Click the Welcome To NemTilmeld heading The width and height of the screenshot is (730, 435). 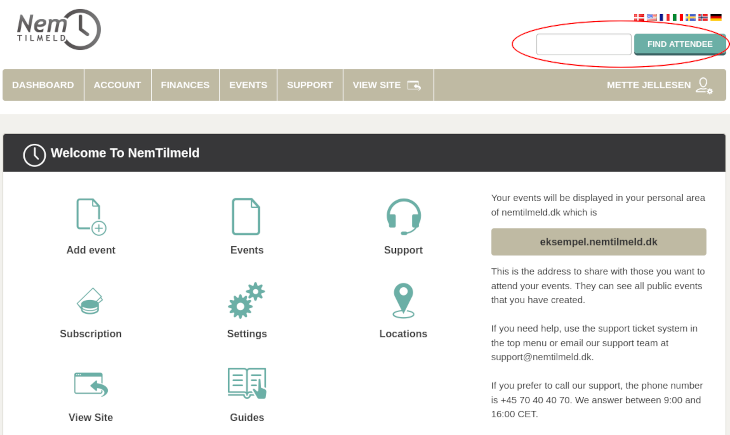coord(125,153)
